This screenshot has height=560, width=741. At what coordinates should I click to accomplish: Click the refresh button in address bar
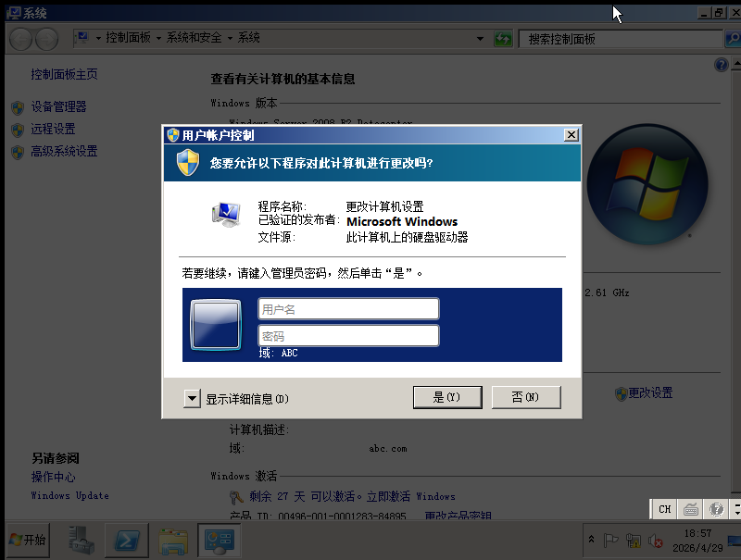pyautogui.click(x=503, y=39)
